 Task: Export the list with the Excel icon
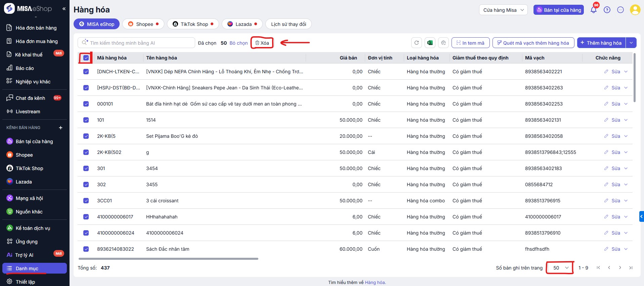point(430,43)
